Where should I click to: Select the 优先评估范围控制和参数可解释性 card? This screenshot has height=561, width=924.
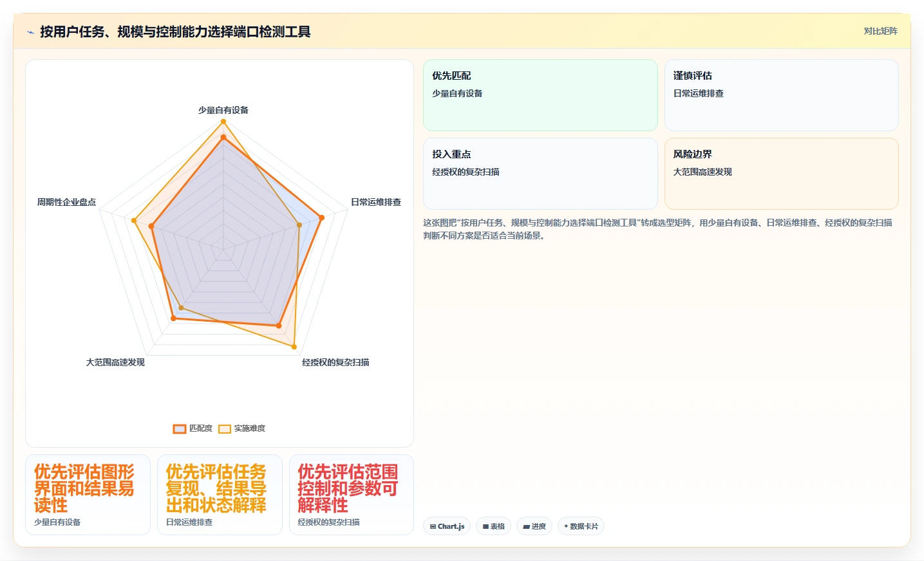352,495
